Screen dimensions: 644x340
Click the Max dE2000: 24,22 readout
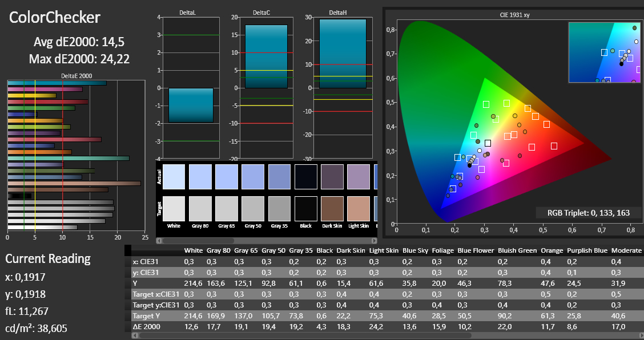(x=79, y=59)
